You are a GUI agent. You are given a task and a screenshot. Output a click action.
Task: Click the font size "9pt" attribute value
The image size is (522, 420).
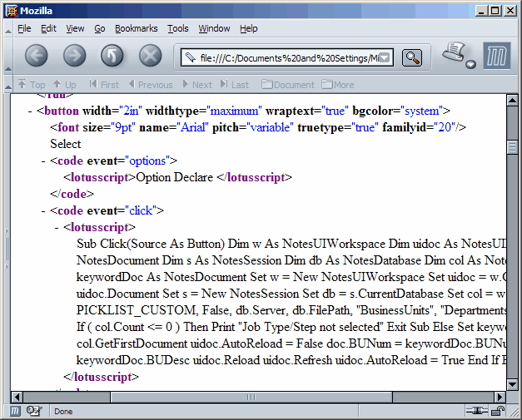pyautogui.click(x=124, y=127)
